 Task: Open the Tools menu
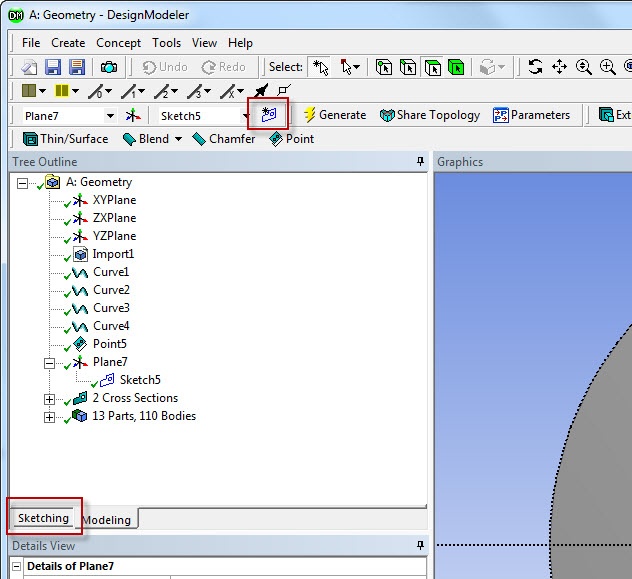[166, 43]
